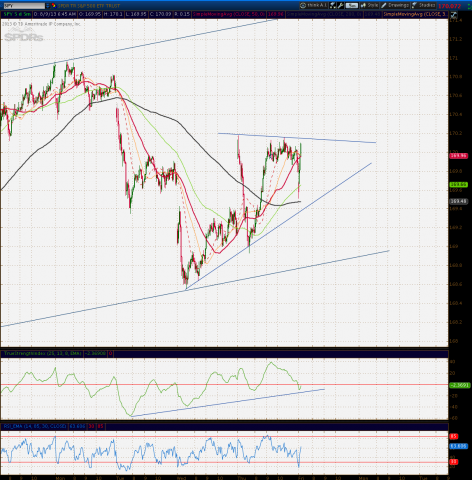The height and width of the screenshot is (480, 472).
Task: Click the gray 169.48 price axis tag
Action: 458,201
